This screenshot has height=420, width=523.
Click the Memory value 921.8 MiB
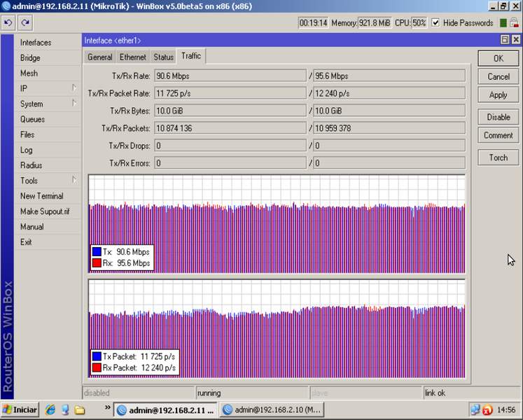[375, 23]
